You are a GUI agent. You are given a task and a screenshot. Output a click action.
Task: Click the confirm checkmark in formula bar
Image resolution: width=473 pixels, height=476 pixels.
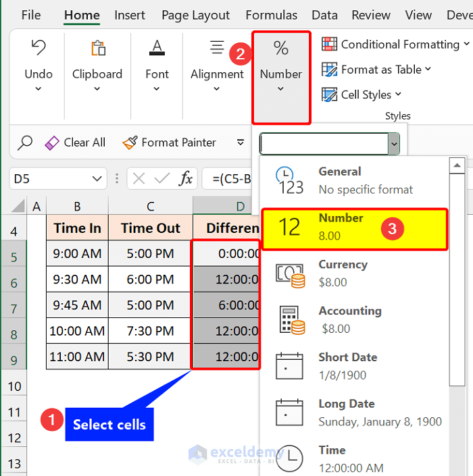pyautogui.click(x=162, y=178)
